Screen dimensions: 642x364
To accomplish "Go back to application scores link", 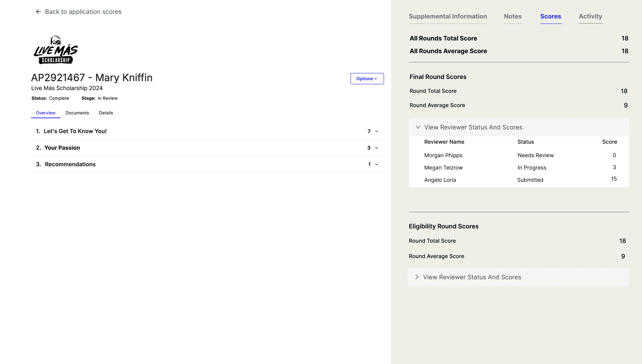I will point(83,12).
